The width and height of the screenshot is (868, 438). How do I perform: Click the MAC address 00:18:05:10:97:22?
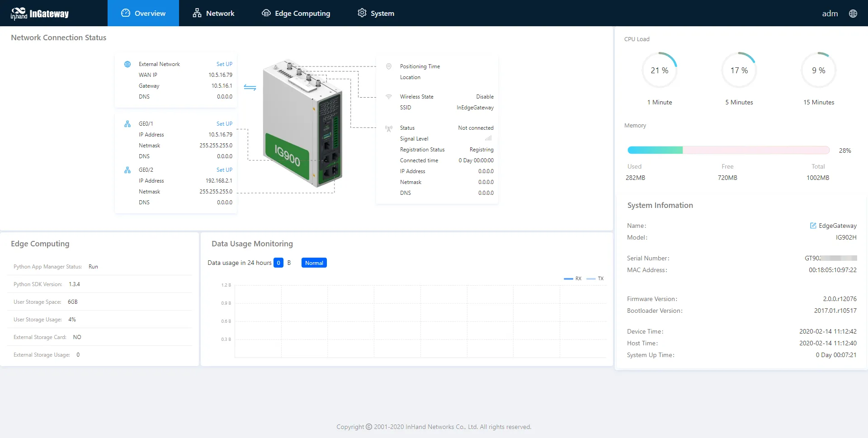pyautogui.click(x=833, y=270)
